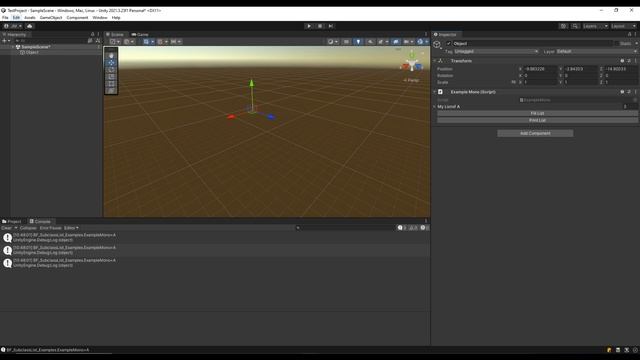This screenshot has width=640, height=360.
Task: Open the Layers dropdown
Action: (x=595, y=26)
